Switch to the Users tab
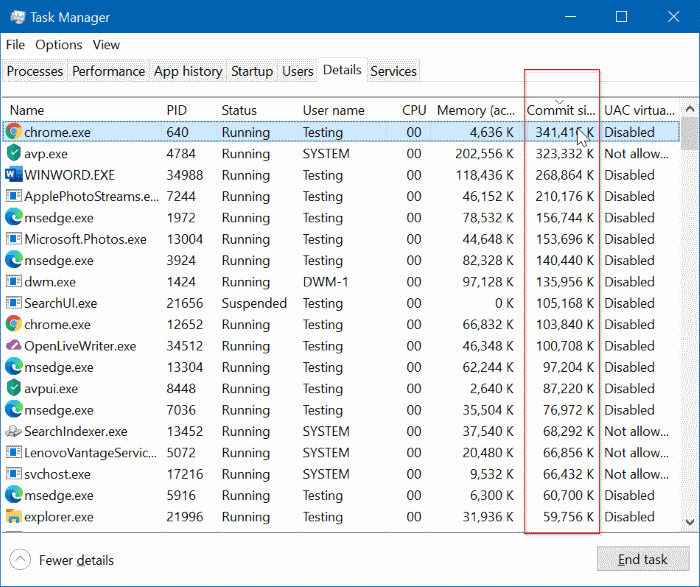Viewport: 700px width, 587px height. (x=298, y=71)
